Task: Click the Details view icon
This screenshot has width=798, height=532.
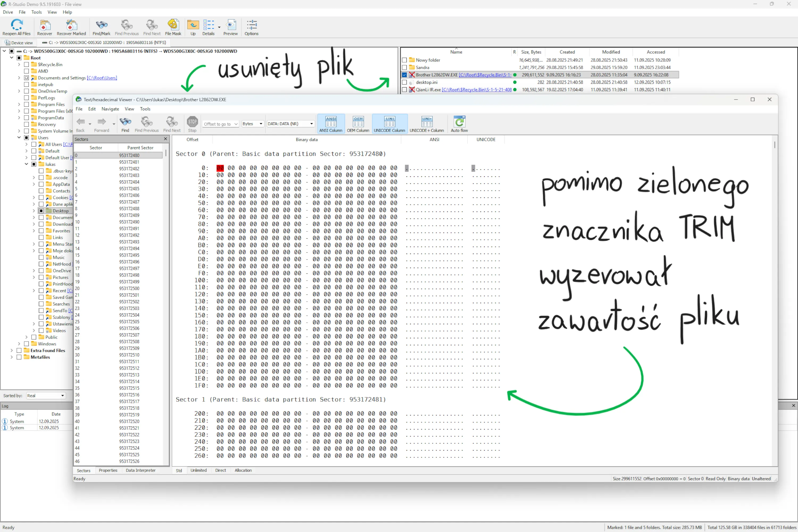Action: (x=209, y=27)
